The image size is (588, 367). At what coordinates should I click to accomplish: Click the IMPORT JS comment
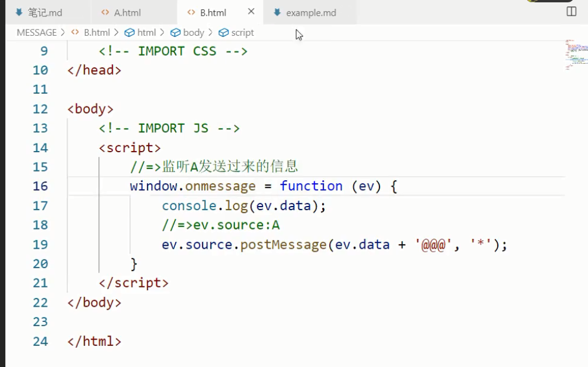tap(169, 128)
